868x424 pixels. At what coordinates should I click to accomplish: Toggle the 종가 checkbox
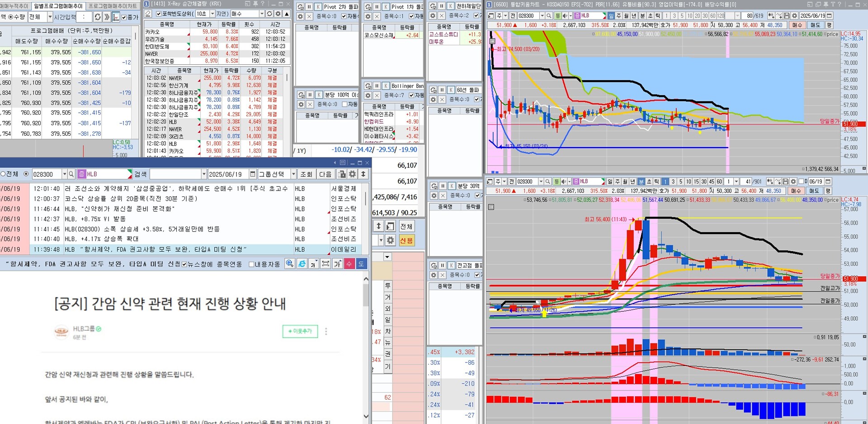(x=124, y=17)
